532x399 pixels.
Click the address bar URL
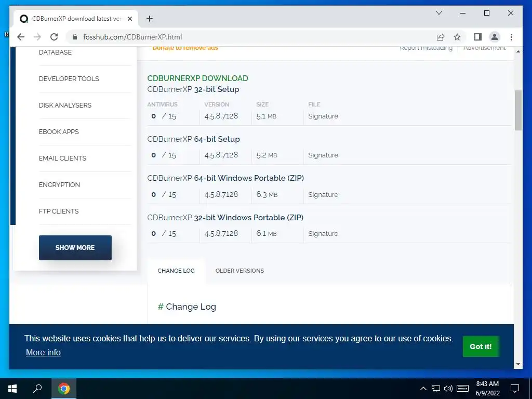point(132,37)
